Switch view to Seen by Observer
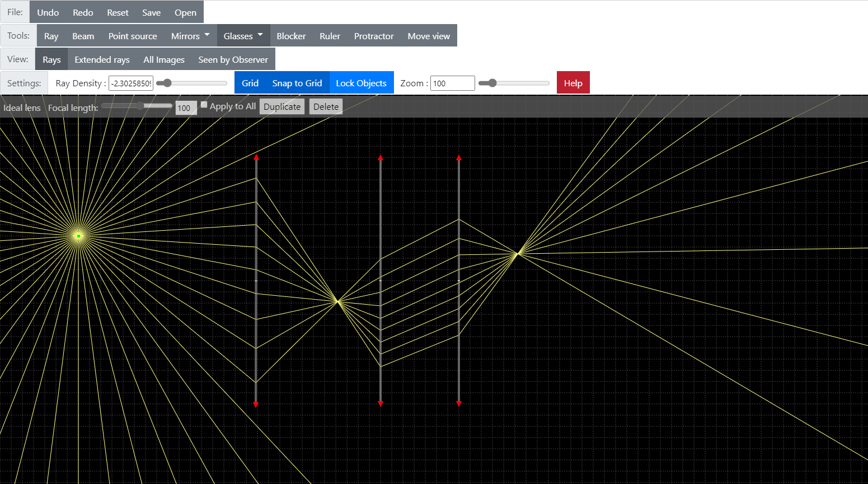The image size is (868, 484). pyautogui.click(x=233, y=59)
